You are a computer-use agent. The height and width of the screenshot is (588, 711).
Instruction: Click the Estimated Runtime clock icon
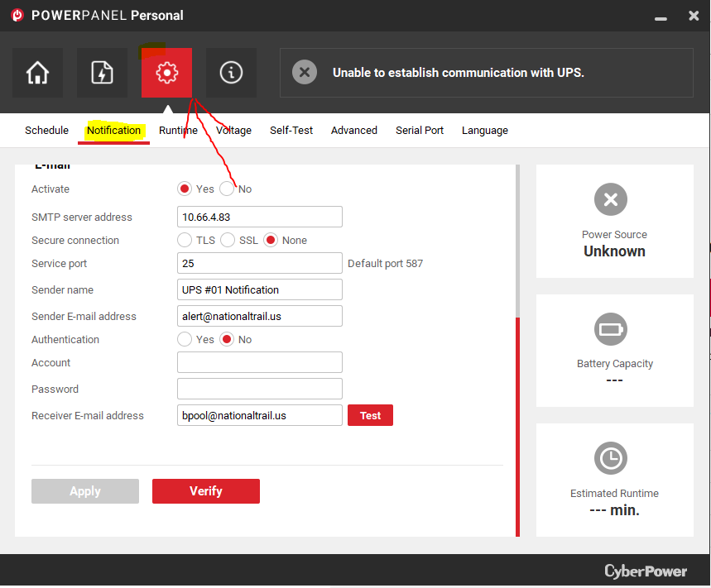point(611,458)
